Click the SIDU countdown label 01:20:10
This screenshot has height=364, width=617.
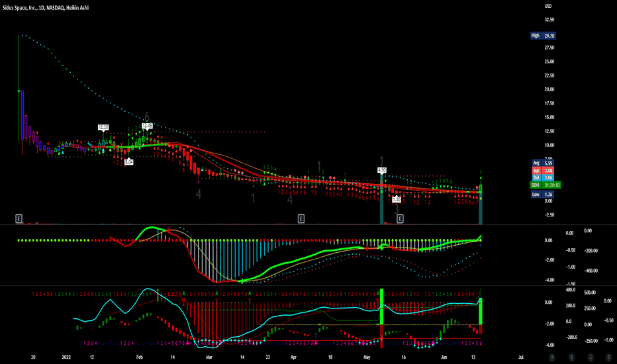point(546,185)
